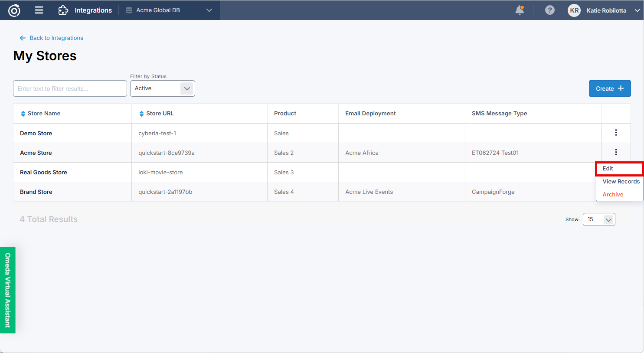Screen dimensions: 644x353
Task: Select Archive from the context menu
Action: point(612,195)
